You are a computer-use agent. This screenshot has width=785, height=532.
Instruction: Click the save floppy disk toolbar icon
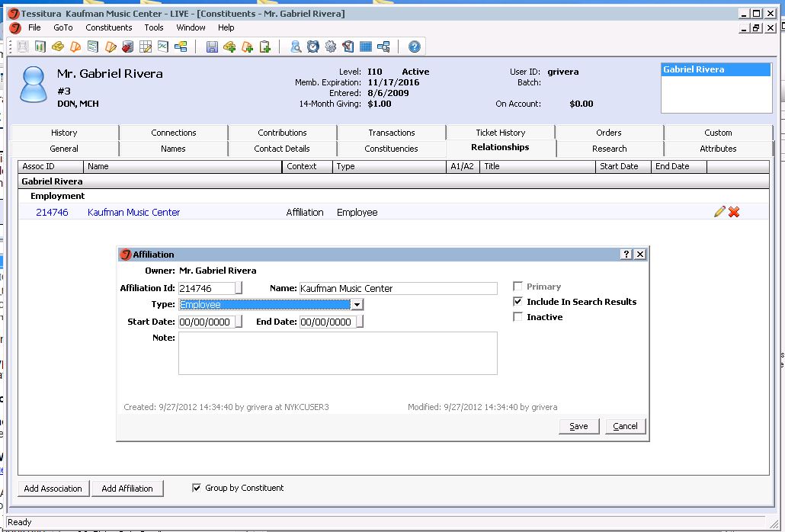point(213,47)
